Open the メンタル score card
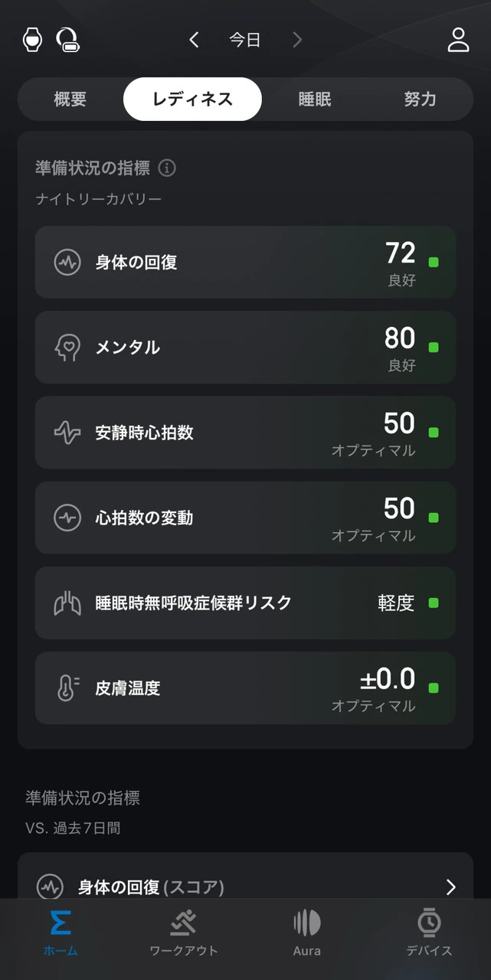Viewport: 491px width, 980px height. pyautogui.click(x=245, y=348)
